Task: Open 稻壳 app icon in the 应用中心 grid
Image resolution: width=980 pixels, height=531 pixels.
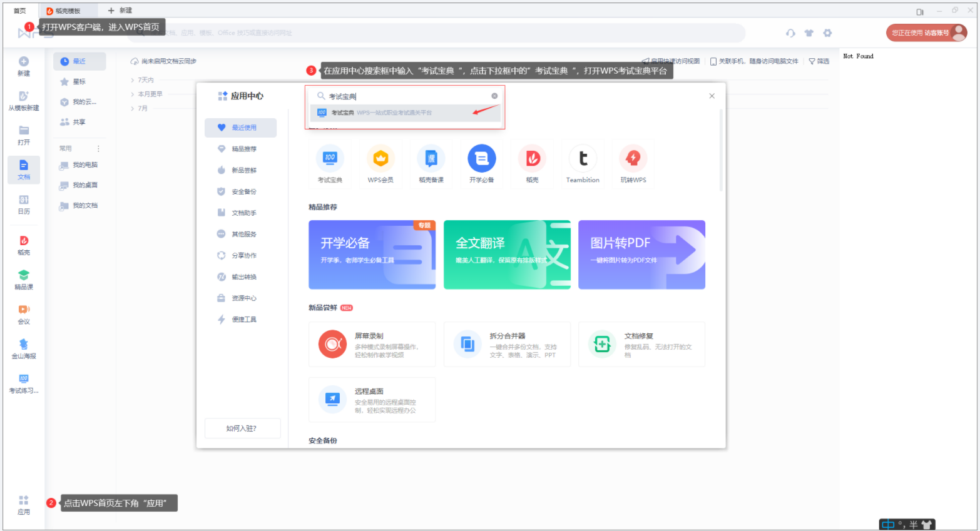Action: tap(532, 159)
